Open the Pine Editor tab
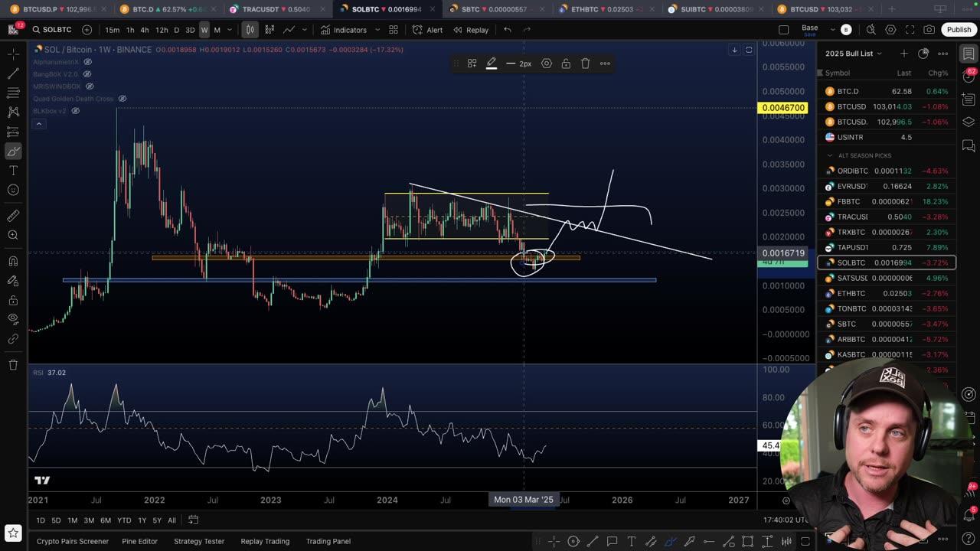The width and height of the screenshot is (980, 551). coord(139,541)
